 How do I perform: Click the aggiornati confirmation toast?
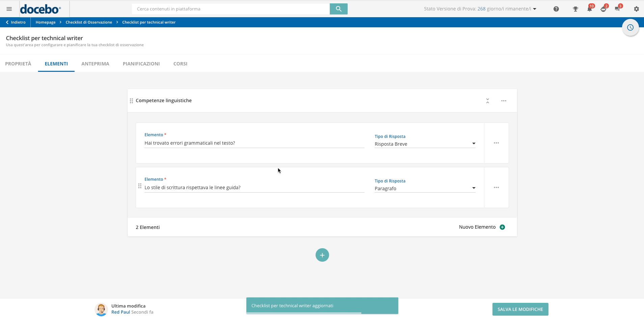322,306
